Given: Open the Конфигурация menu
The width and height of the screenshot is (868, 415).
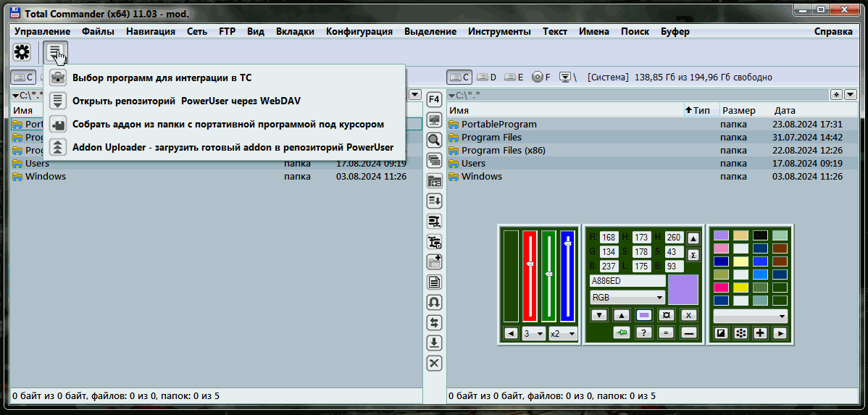Looking at the screenshot, I should tap(359, 31).
